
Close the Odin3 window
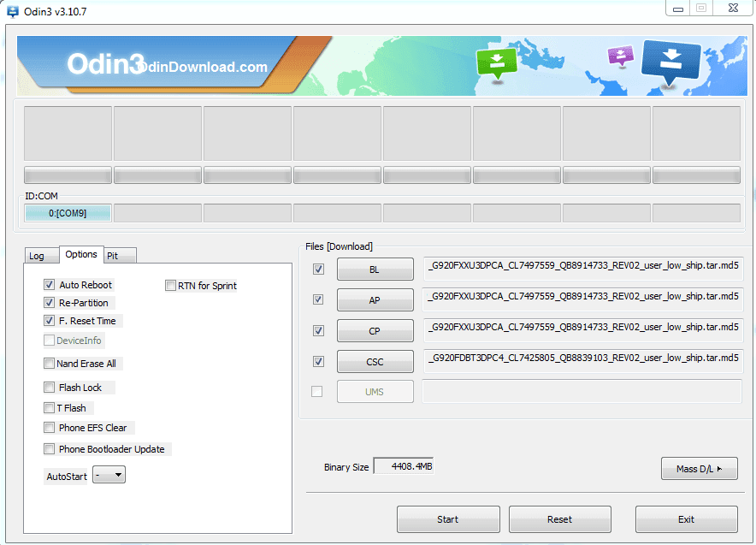pyautogui.click(x=734, y=9)
